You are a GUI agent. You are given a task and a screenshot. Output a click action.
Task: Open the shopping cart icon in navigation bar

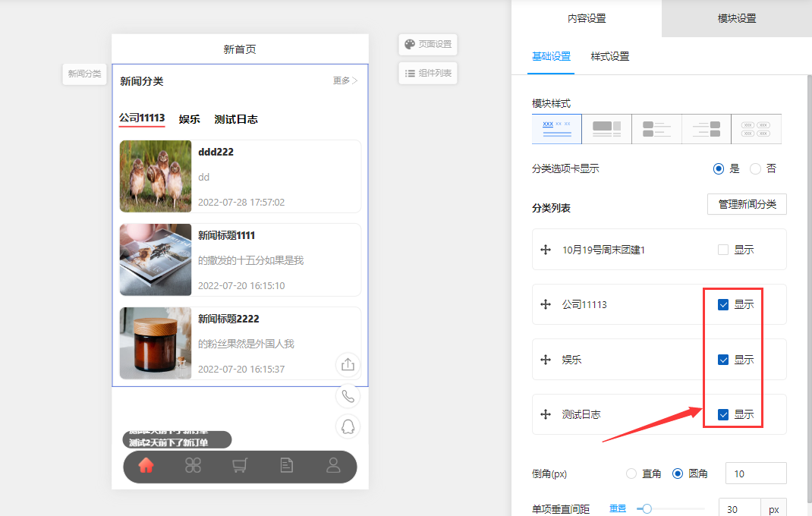pyautogui.click(x=240, y=466)
